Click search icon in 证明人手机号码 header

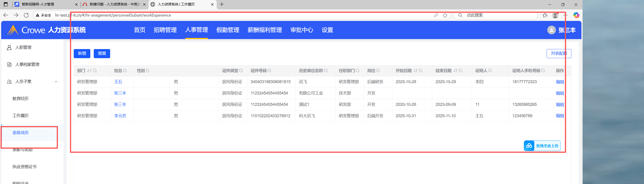(x=543, y=71)
